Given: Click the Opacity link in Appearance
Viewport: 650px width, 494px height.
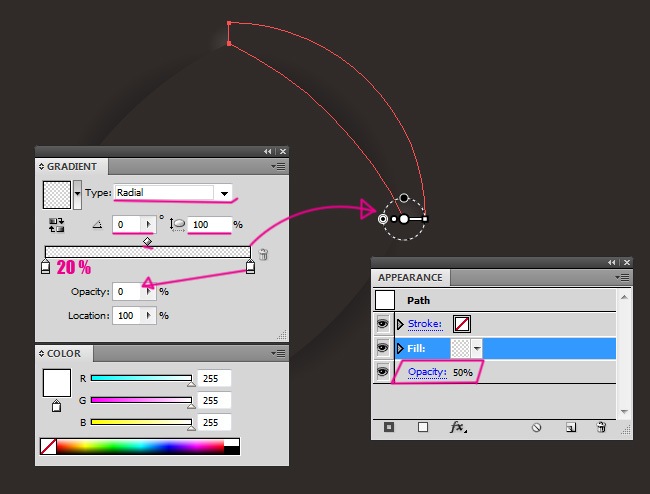Looking at the screenshot, I should coord(427,372).
